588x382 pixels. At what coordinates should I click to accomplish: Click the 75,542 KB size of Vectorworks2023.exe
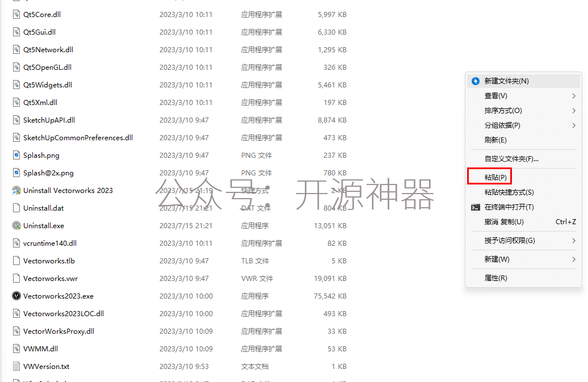(330, 296)
